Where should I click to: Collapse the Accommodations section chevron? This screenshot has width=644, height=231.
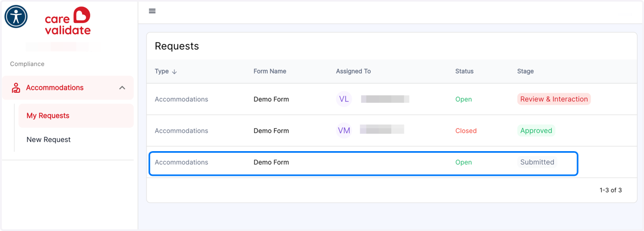[122, 88]
